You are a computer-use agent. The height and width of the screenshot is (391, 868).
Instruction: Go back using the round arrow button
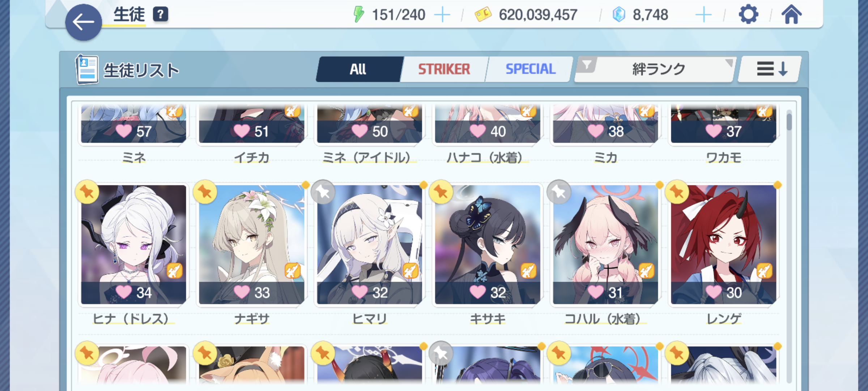[84, 22]
